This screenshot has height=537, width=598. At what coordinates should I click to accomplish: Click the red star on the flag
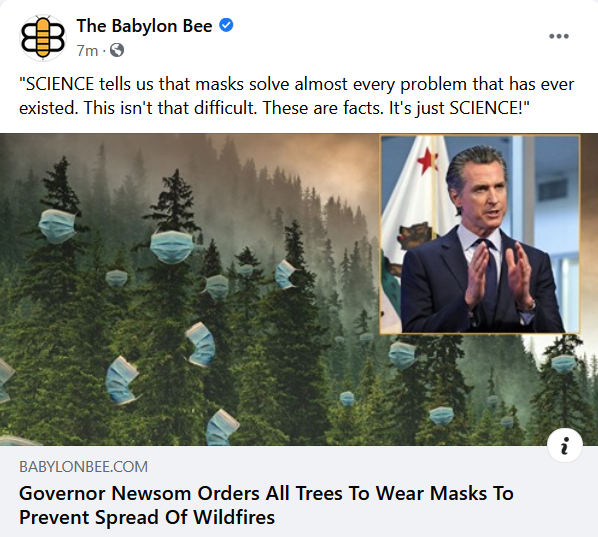pyautogui.click(x=427, y=161)
